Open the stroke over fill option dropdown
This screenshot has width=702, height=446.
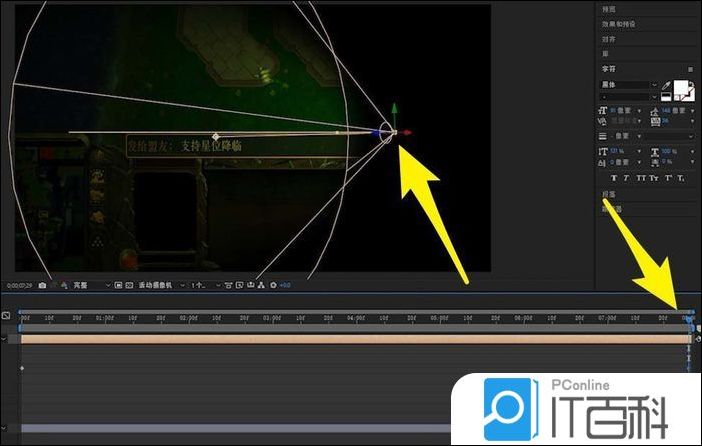pyautogui.click(x=670, y=136)
